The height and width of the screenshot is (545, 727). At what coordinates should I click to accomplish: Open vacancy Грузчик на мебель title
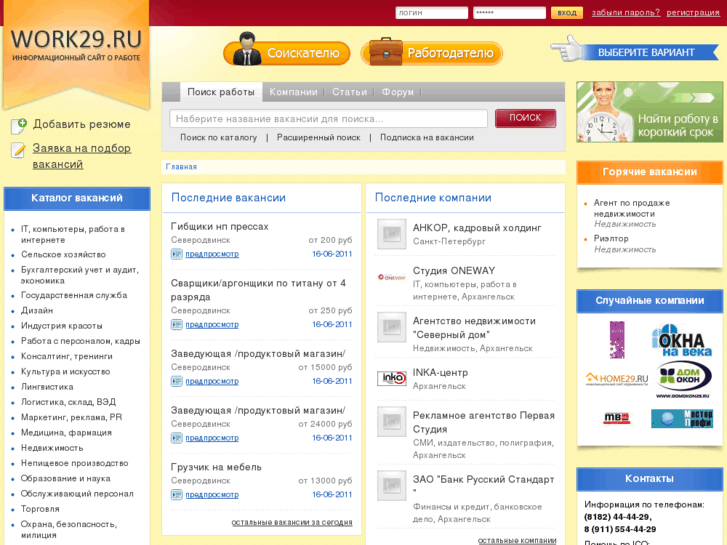[216, 467]
